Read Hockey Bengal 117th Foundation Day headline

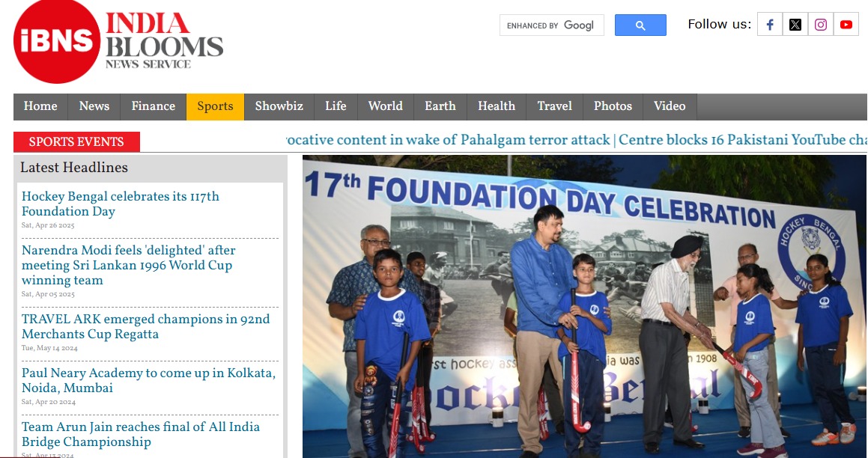point(120,204)
